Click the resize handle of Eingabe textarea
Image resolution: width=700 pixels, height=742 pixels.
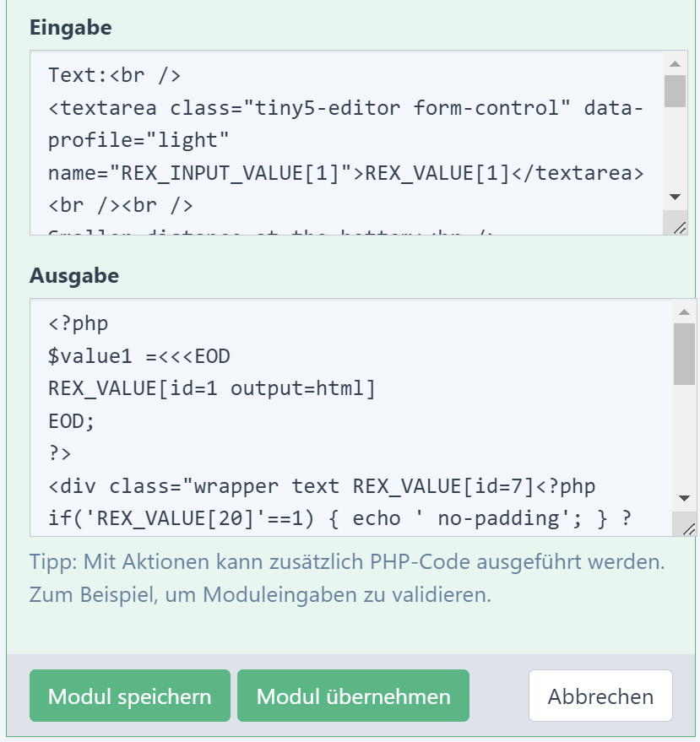(x=679, y=225)
